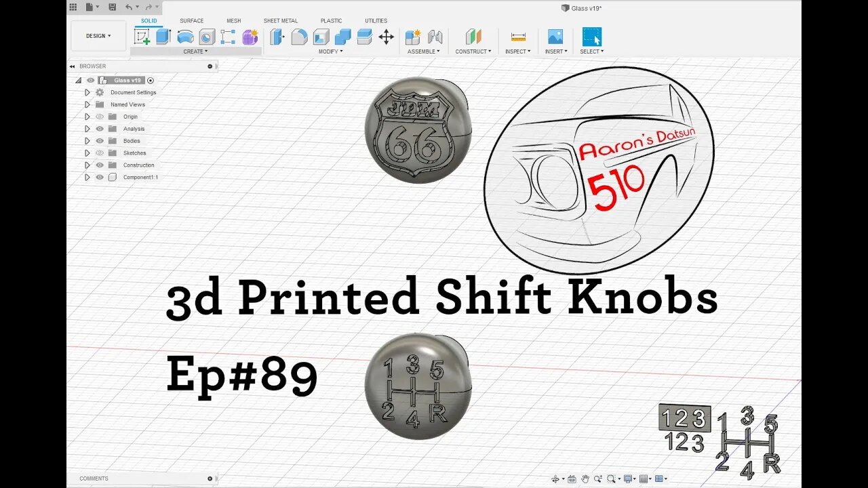Switch to the SHEET METAL tab

281,21
